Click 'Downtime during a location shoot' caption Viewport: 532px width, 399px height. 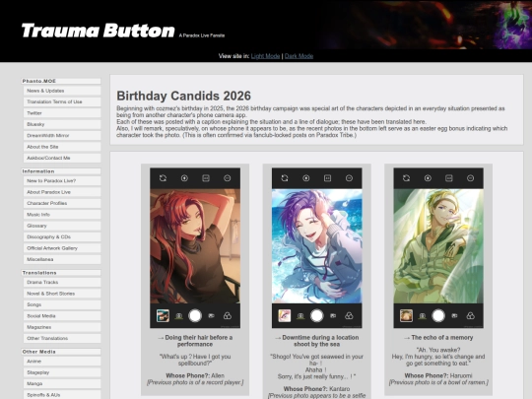coord(317,341)
